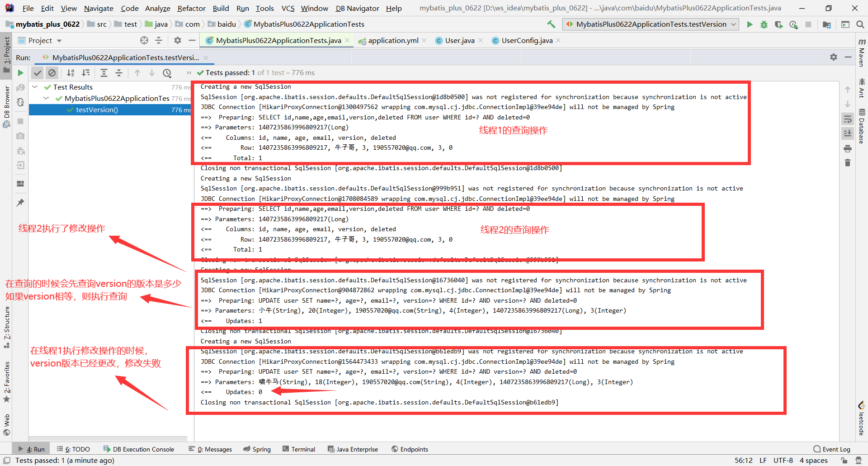Hide the Run tool window
Viewport: 868px width, 466px height.
pyautogui.click(x=848, y=57)
